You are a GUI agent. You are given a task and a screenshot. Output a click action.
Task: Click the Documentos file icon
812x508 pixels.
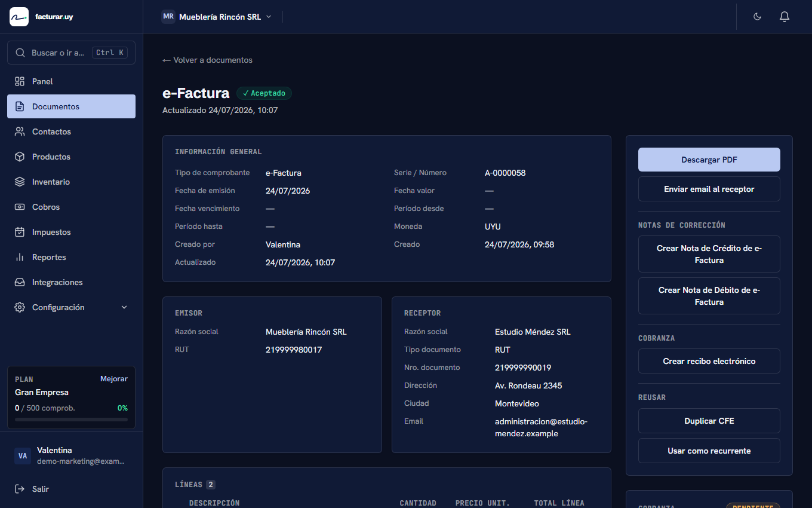coord(20,106)
